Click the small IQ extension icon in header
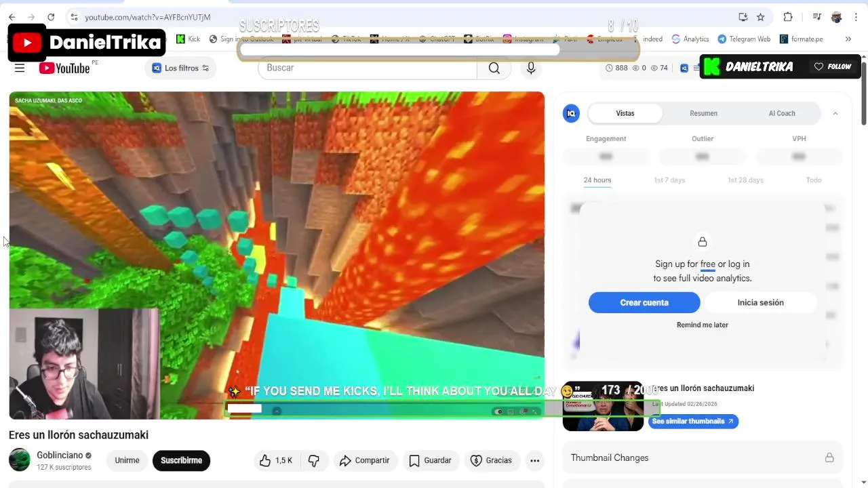The image size is (868, 488). [x=684, y=68]
